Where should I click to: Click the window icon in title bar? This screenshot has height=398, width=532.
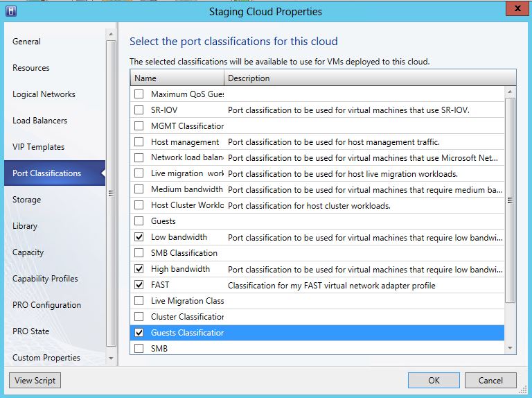[x=10, y=11]
